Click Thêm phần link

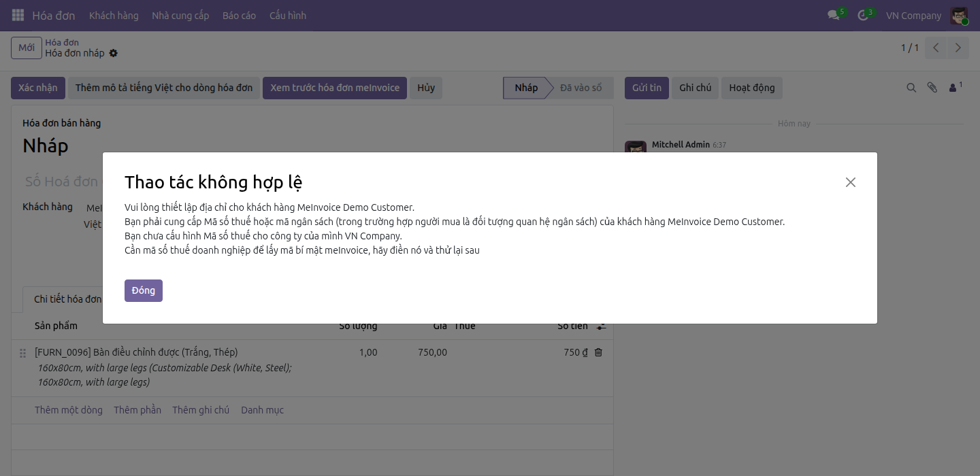click(x=137, y=410)
